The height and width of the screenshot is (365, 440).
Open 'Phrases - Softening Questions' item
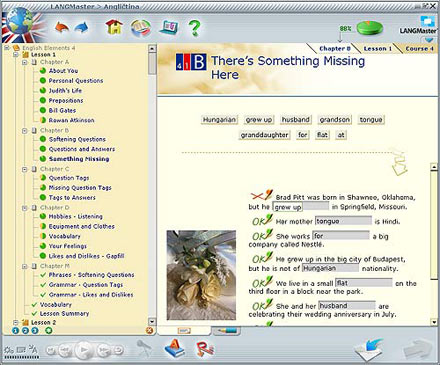91,275
